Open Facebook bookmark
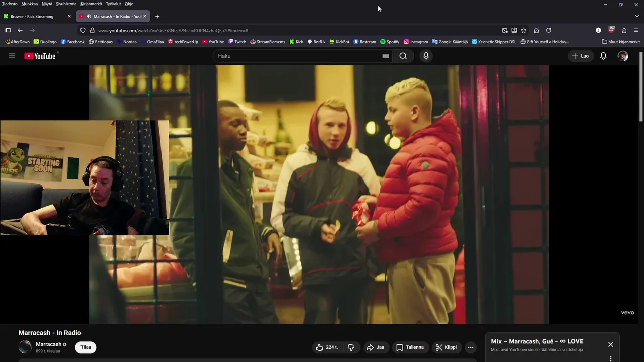The height and width of the screenshot is (362, 644). click(x=72, y=42)
